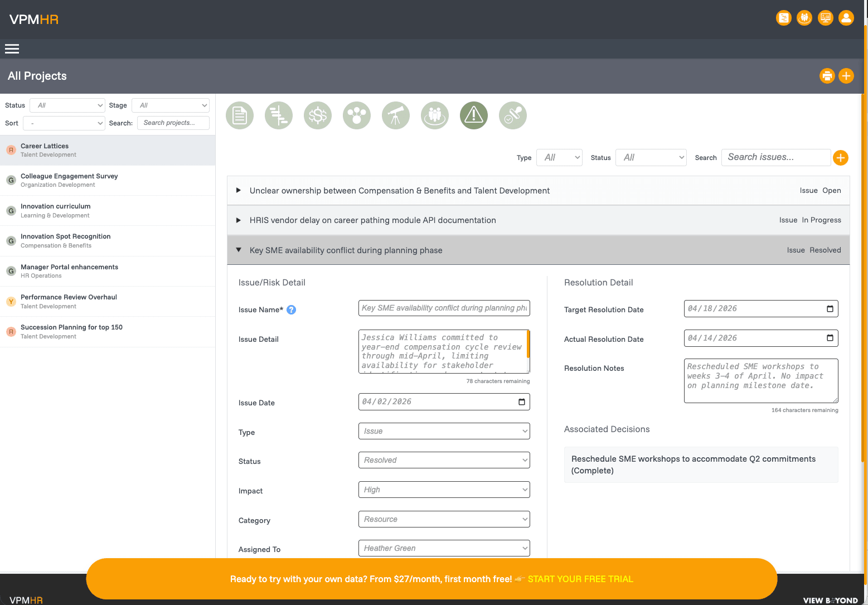
Task: Open the Gantt schedule icon tab
Action: [x=279, y=116]
